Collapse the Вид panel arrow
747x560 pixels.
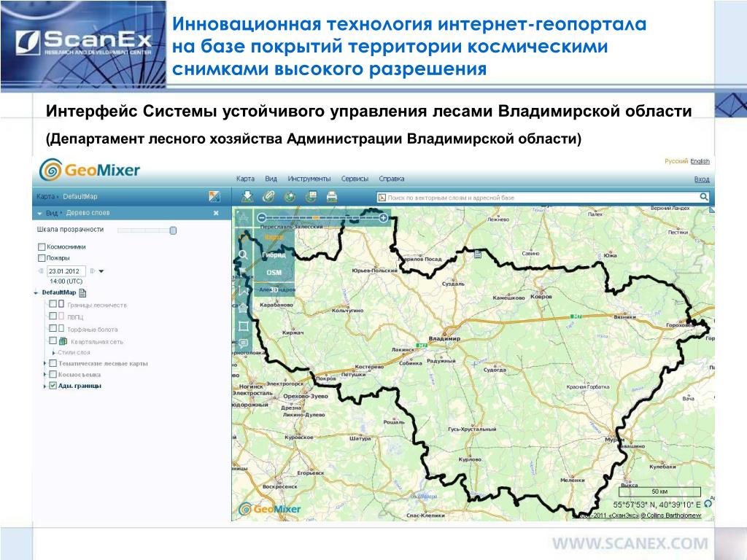point(39,213)
